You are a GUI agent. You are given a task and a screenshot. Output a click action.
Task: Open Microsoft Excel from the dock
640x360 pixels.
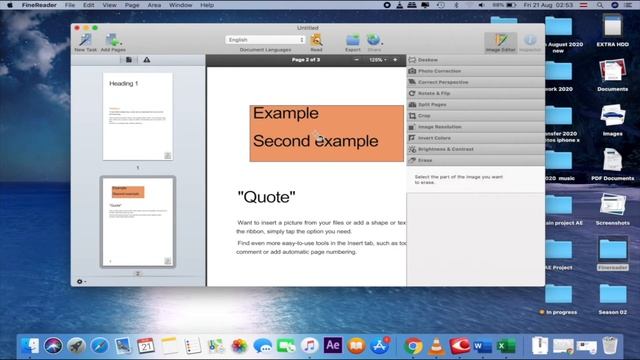[506, 346]
